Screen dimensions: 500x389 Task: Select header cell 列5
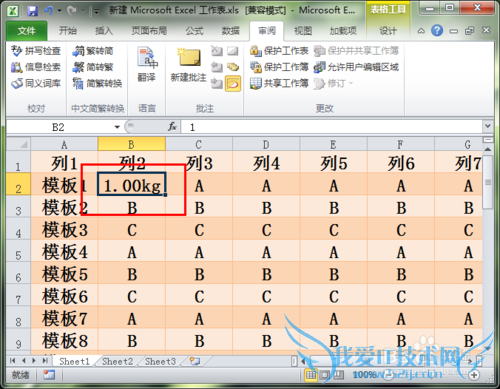[333, 162]
